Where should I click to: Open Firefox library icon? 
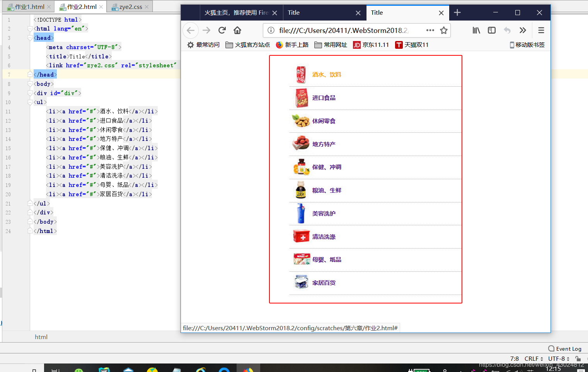476,30
